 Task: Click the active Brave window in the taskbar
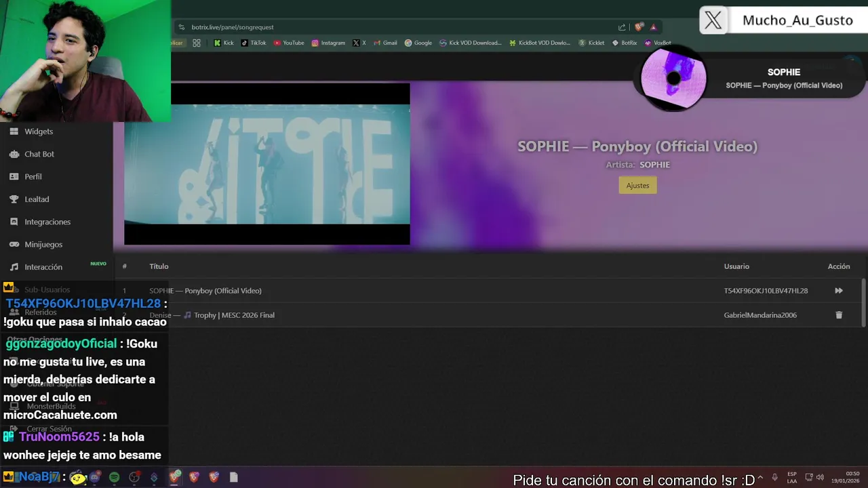[174, 477]
